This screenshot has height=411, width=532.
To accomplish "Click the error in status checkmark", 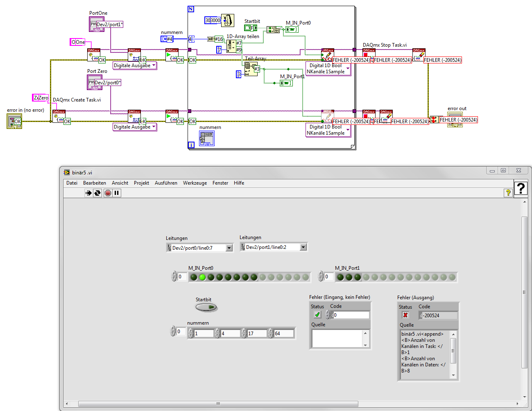I will pyautogui.click(x=317, y=314).
